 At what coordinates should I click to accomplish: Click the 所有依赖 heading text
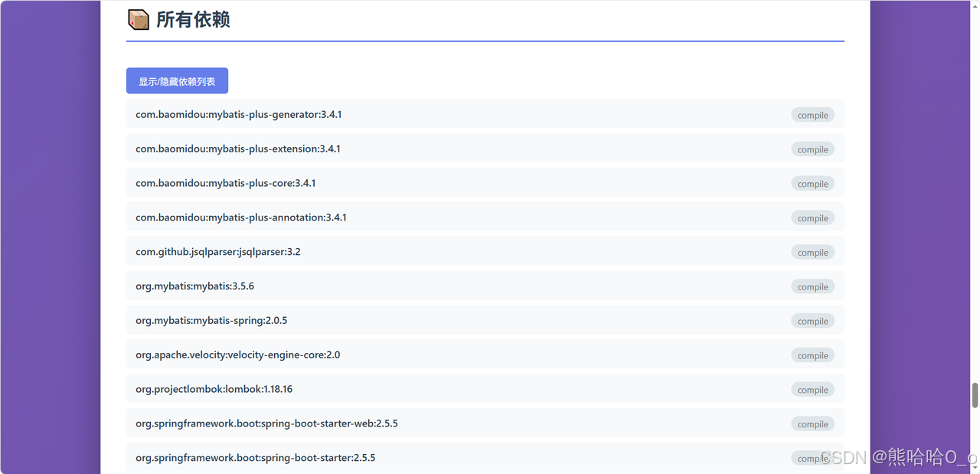click(x=193, y=20)
